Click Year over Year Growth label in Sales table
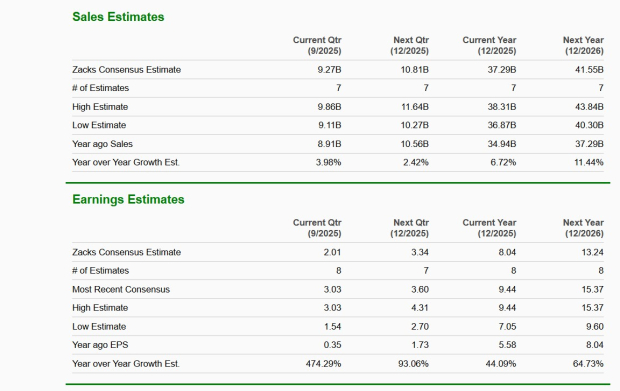 tap(126, 162)
